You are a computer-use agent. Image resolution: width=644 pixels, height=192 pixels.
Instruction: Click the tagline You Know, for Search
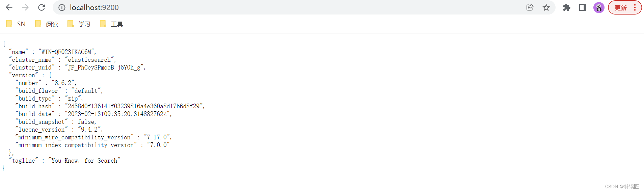click(84, 161)
